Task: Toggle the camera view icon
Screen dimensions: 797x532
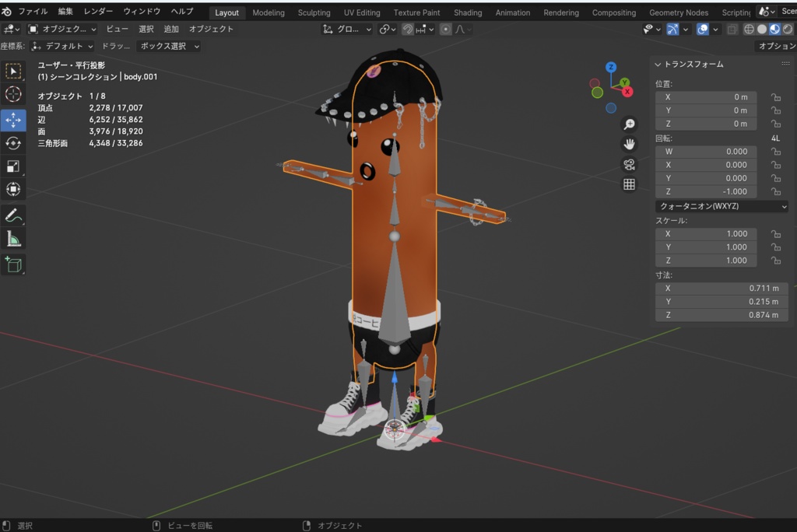Action: [629, 164]
